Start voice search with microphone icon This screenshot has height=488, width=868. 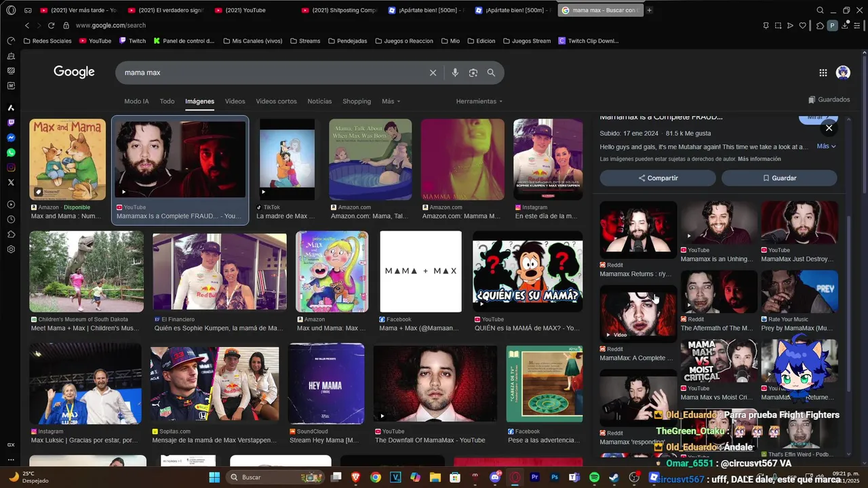tap(455, 73)
